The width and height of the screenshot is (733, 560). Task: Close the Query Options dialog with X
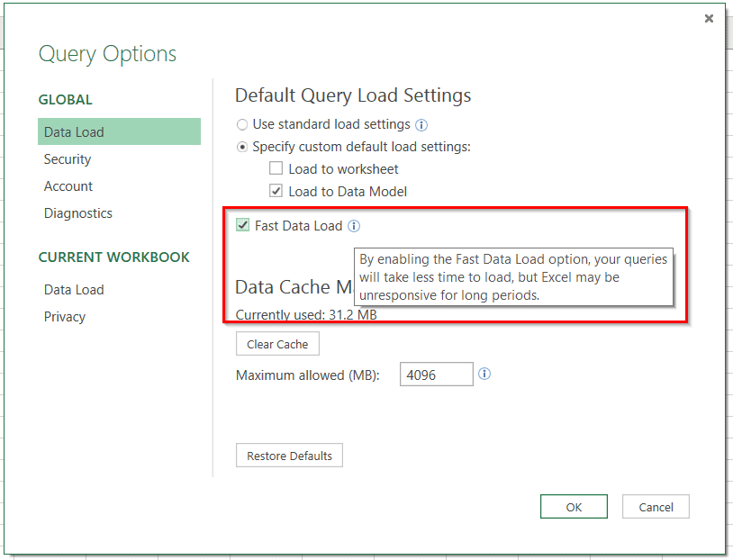709,18
